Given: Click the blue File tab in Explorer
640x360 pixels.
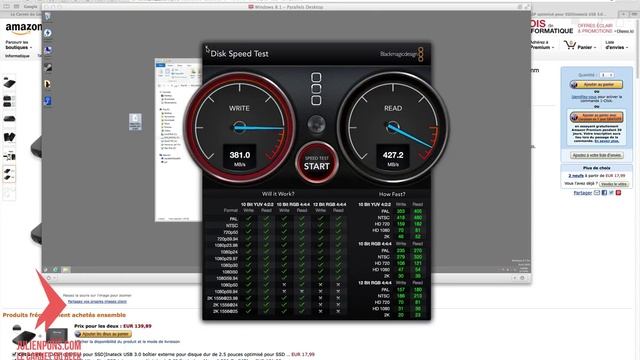Looking at the screenshot, I should (161, 65).
